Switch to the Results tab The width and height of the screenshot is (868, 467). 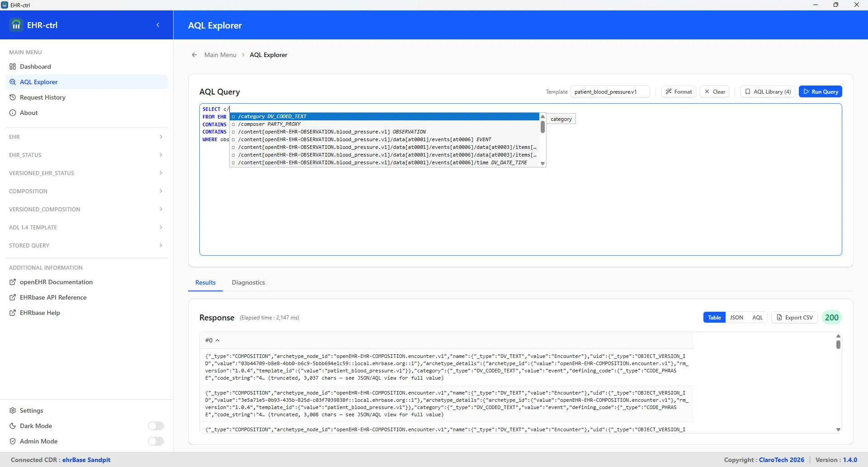click(x=205, y=282)
